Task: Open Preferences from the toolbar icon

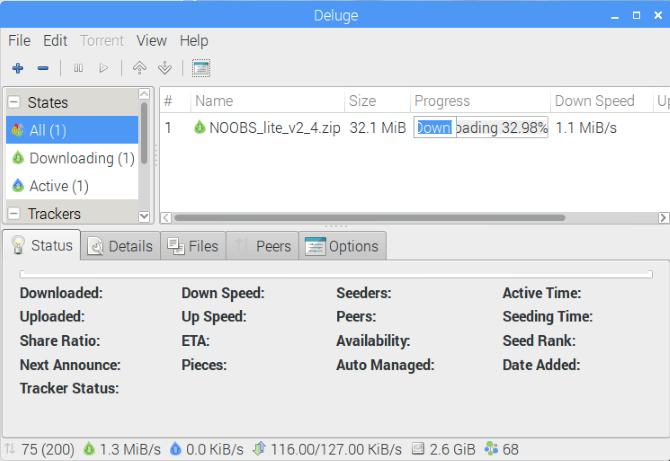Action: [x=200, y=68]
